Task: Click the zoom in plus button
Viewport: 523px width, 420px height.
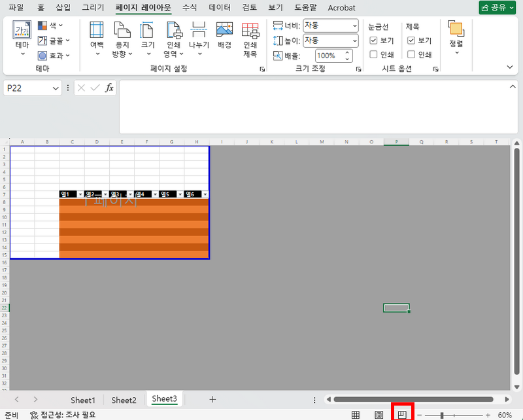Action: tap(488, 415)
